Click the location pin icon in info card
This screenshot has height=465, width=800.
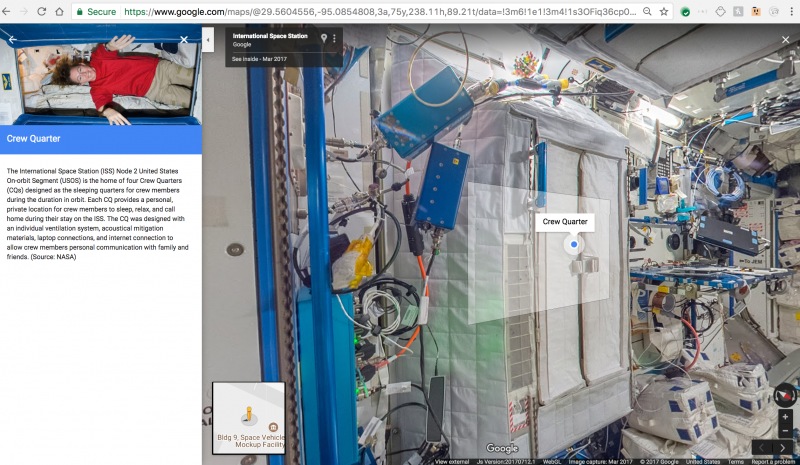[323, 38]
